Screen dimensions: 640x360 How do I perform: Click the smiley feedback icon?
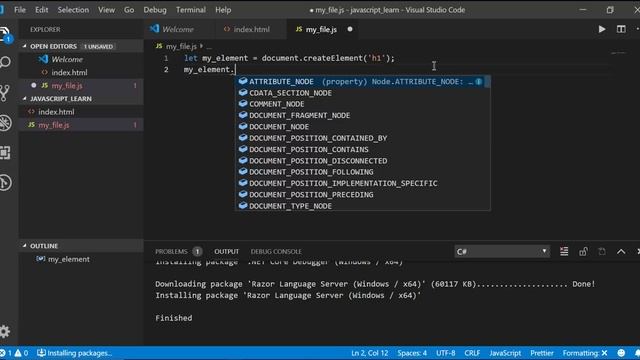621,353
